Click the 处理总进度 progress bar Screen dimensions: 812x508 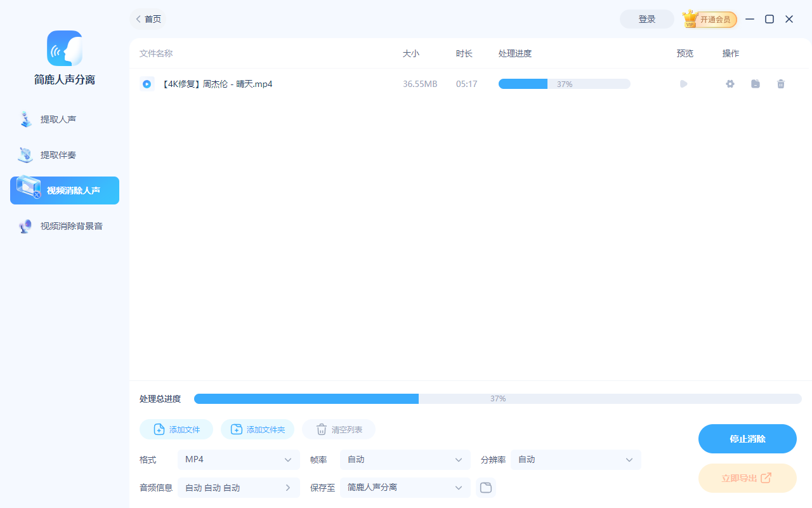(x=497, y=398)
